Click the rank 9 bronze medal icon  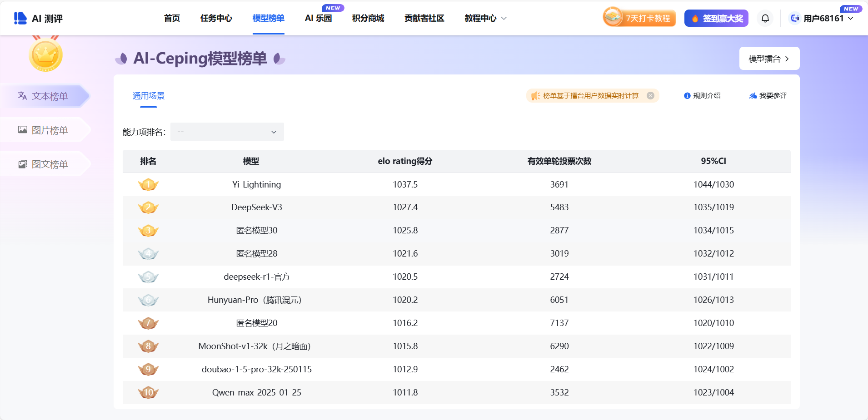pos(148,370)
